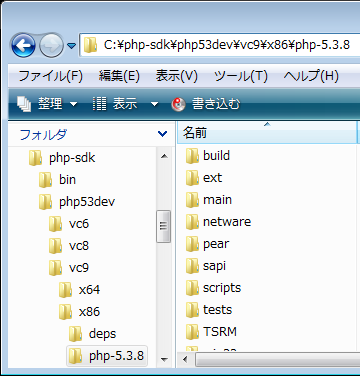Select the sapi folder name
Screen dimensions: 360x376
pos(215,266)
